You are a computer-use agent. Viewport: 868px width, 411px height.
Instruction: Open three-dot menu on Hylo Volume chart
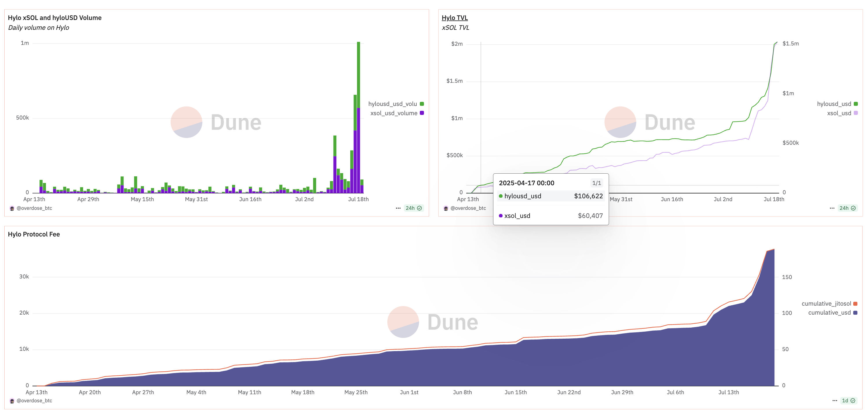click(x=398, y=208)
